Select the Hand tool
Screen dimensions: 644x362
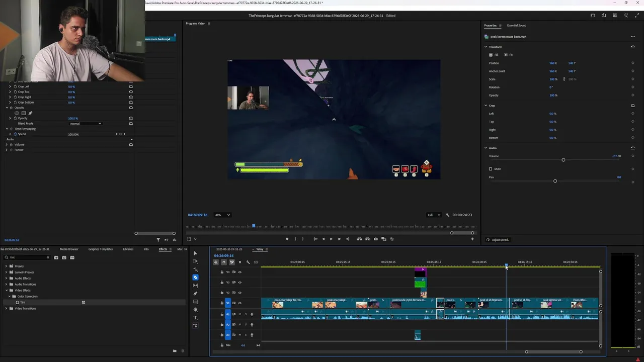196,310
